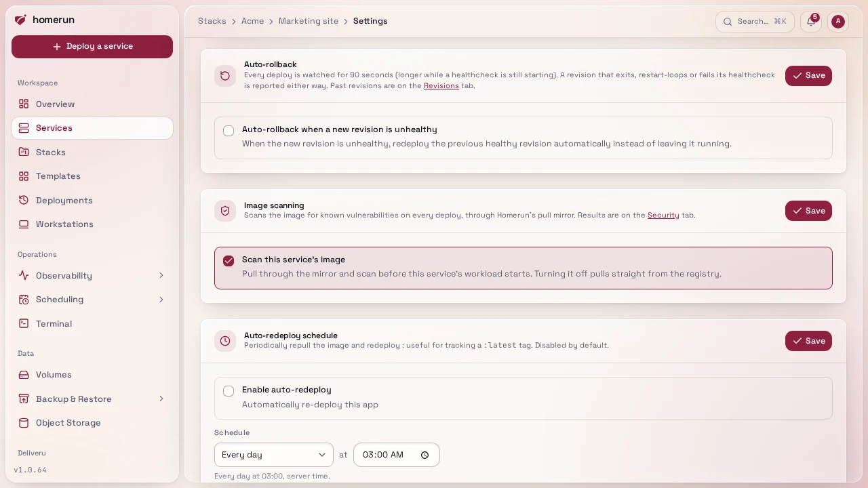This screenshot has width=868, height=488.
Task: Open Workstations in the sidebar
Action: tap(92, 224)
